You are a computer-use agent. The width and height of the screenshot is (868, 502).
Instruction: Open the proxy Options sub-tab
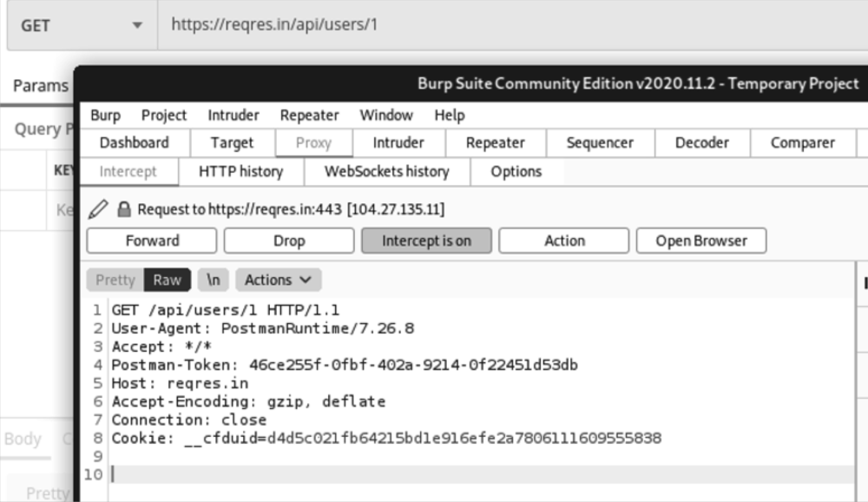[x=516, y=172]
